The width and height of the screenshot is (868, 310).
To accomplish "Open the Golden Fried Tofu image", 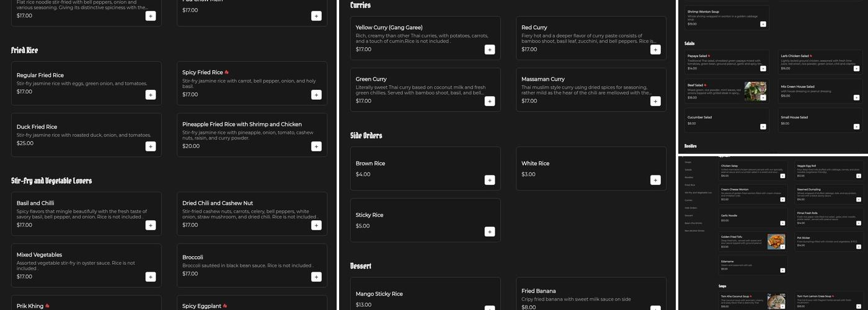I will 776,241.
